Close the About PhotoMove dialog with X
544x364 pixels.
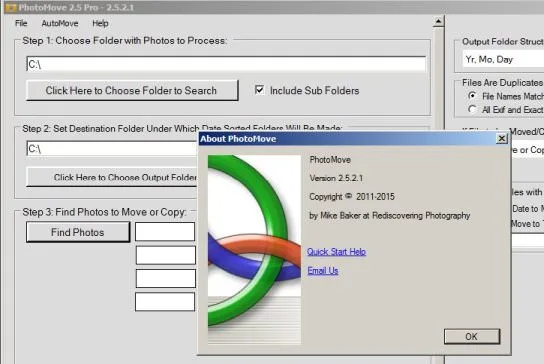click(502, 139)
